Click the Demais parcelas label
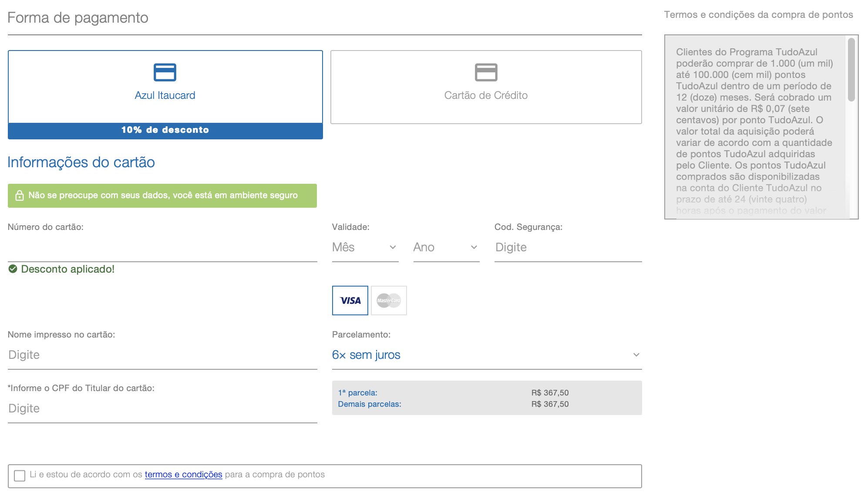Image resolution: width=868 pixels, height=493 pixels. click(x=370, y=404)
